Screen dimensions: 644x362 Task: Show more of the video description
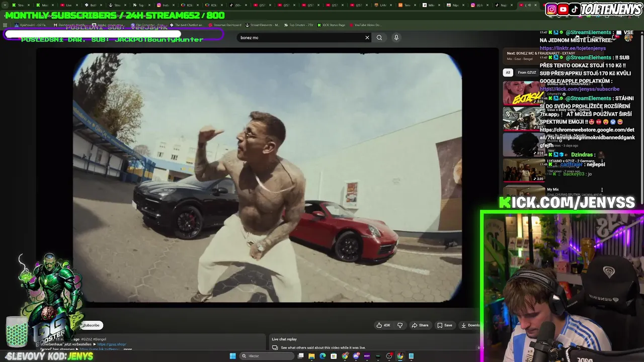point(128,349)
